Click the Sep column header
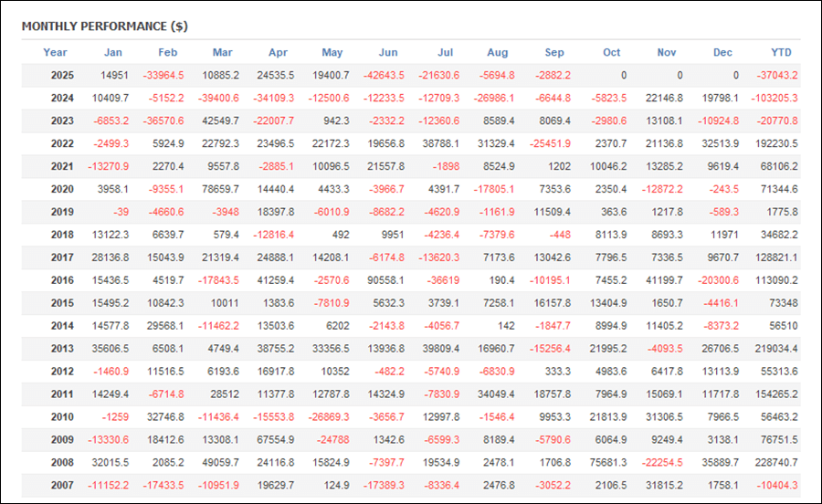Image resolution: width=822 pixels, height=504 pixels. pos(553,52)
